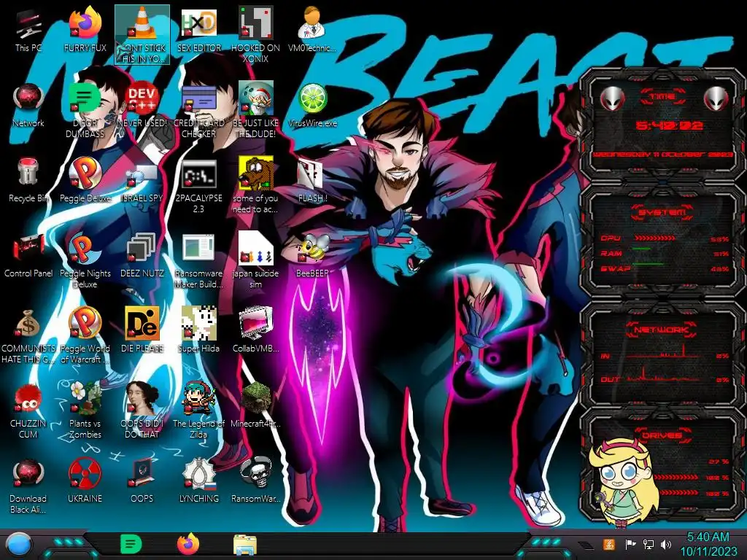
Task: Open DIE PLEASE shortcut
Action: pyautogui.click(x=142, y=331)
